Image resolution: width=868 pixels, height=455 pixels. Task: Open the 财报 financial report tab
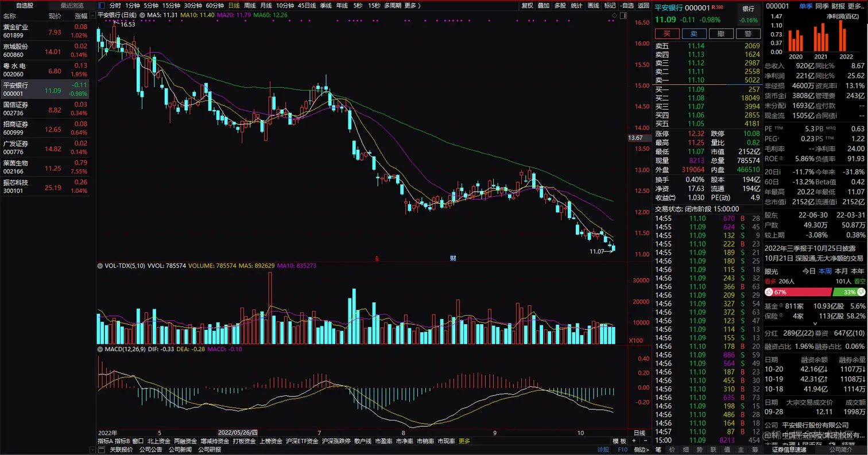point(838,6)
